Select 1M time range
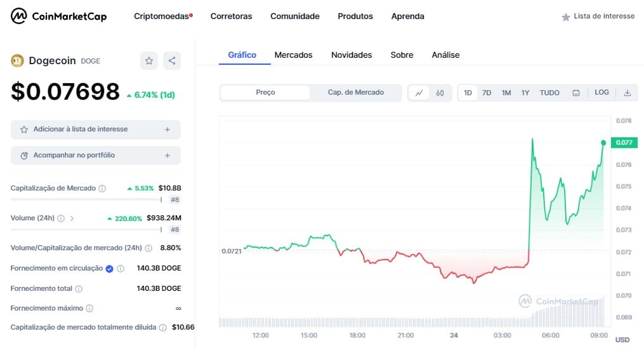This screenshot has width=644, height=348. coord(506,93)
